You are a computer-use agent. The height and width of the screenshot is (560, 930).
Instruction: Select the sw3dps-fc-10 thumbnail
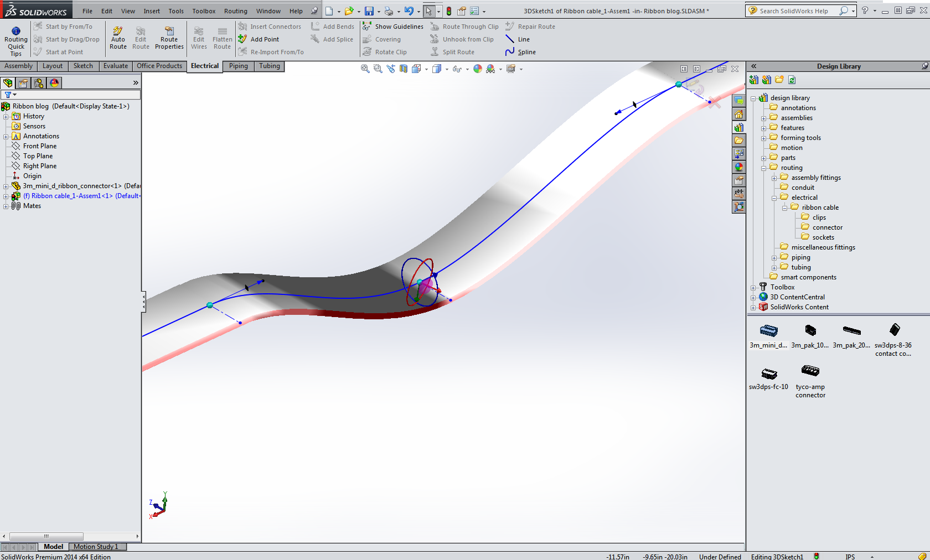768,378
